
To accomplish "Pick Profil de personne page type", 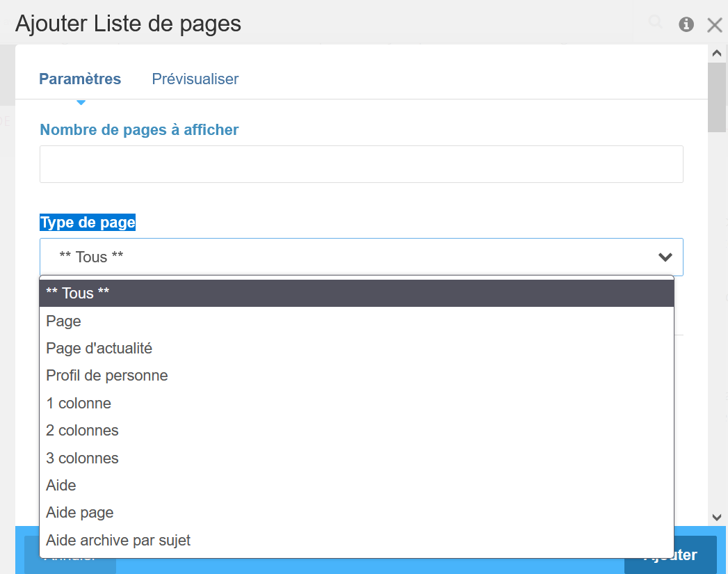I will 356,376.
